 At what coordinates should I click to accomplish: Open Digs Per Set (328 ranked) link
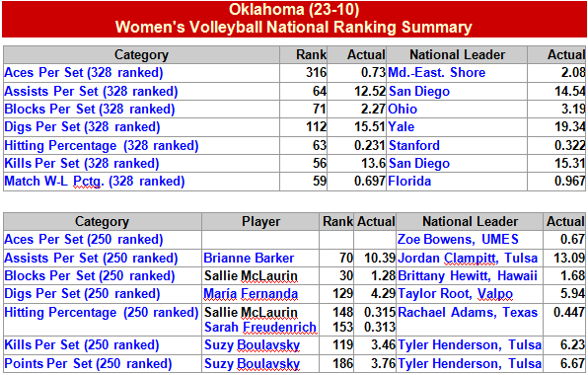[82, 127]
